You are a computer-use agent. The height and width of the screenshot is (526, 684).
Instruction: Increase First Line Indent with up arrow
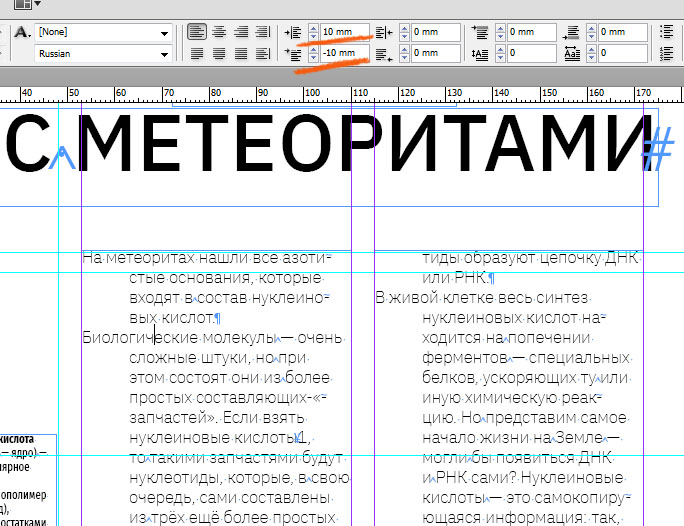click(x=313, y=49)
